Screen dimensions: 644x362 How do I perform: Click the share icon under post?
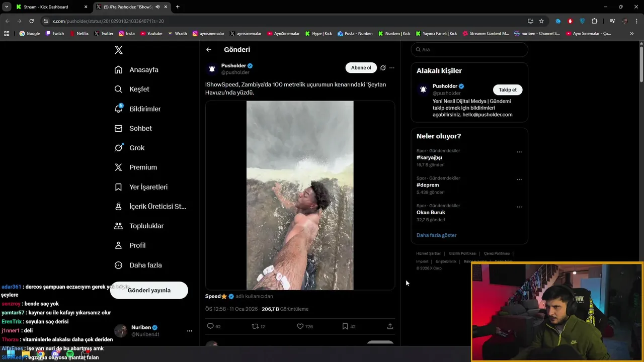[x=390, y=326]
